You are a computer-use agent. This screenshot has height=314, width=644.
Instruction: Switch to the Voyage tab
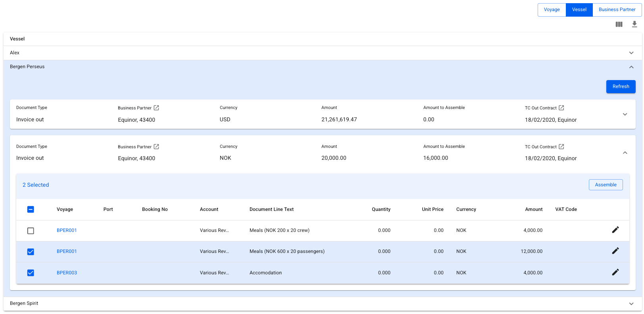pos(552,10)
